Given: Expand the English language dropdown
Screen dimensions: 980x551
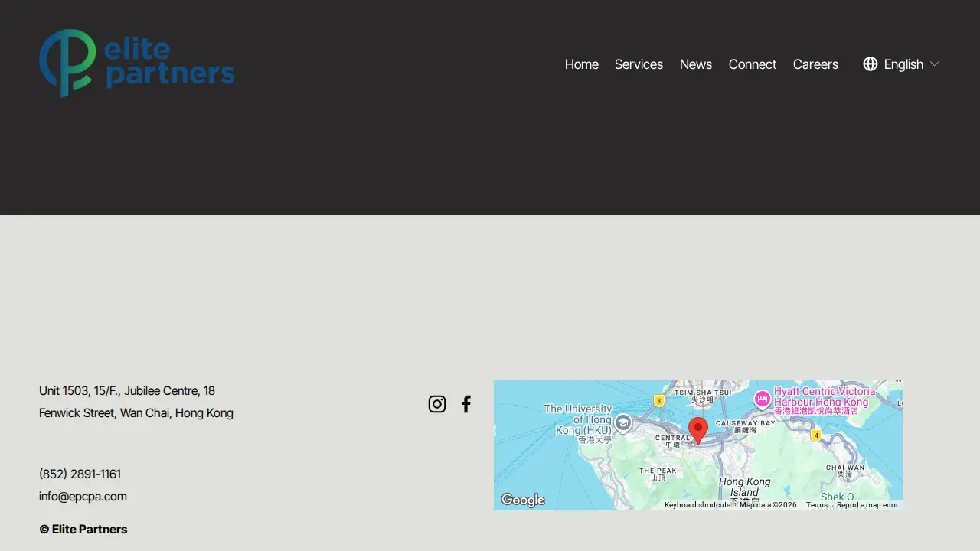Looking at the screenshot, I should (901, 64).
